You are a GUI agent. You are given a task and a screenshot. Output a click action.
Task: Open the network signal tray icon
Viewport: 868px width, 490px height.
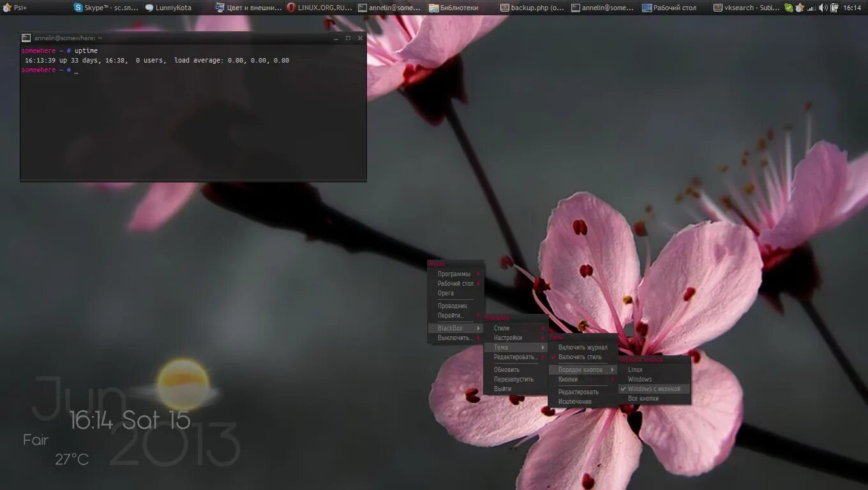pos(811,8)
